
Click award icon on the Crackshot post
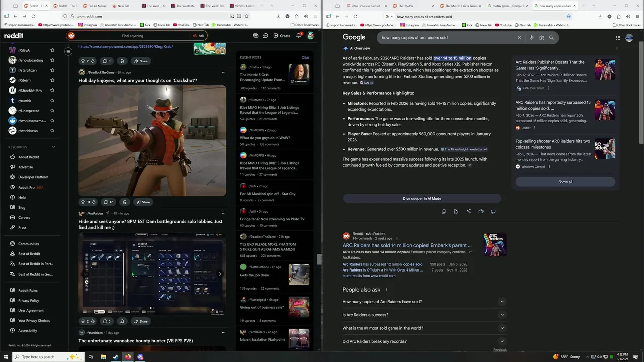[x=124, y=202]
